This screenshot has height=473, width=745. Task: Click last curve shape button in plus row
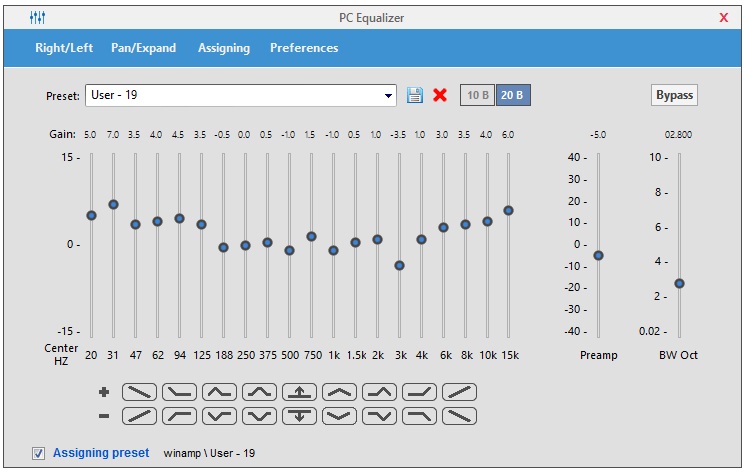pyautogui.click(x=460, y=392)
